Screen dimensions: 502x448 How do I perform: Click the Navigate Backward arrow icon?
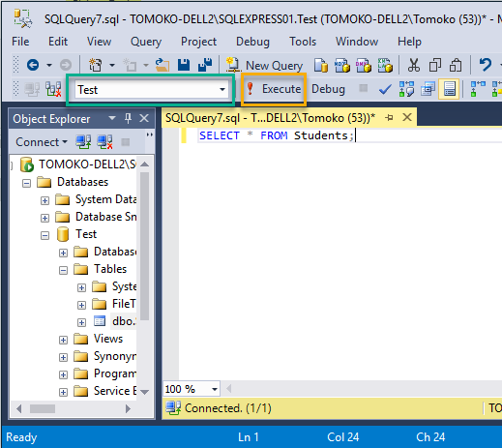click(x=33, y=65)
